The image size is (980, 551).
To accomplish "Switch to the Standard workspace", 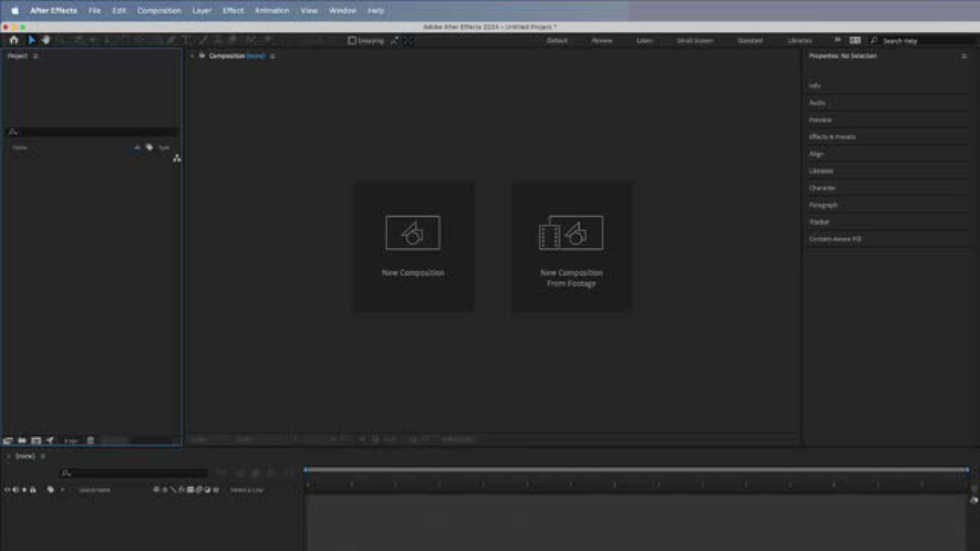I will [750, 40].
